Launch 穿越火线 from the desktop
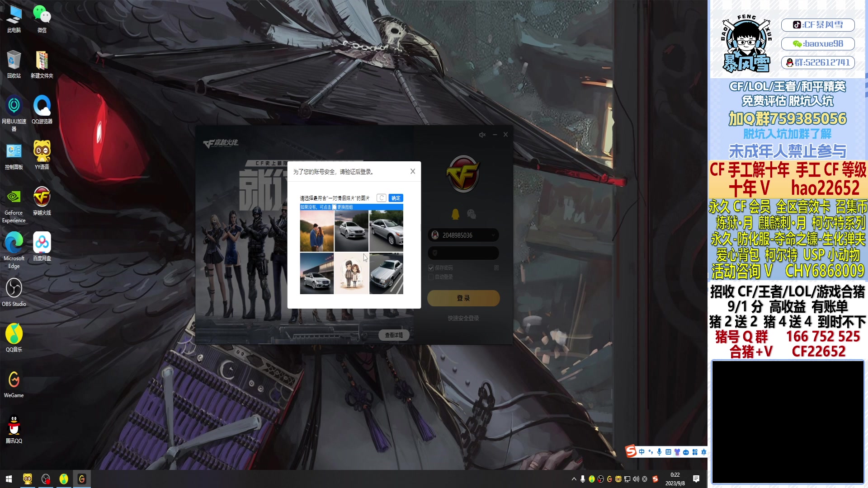This screenshot has height=488, width=868. (42, 202)
